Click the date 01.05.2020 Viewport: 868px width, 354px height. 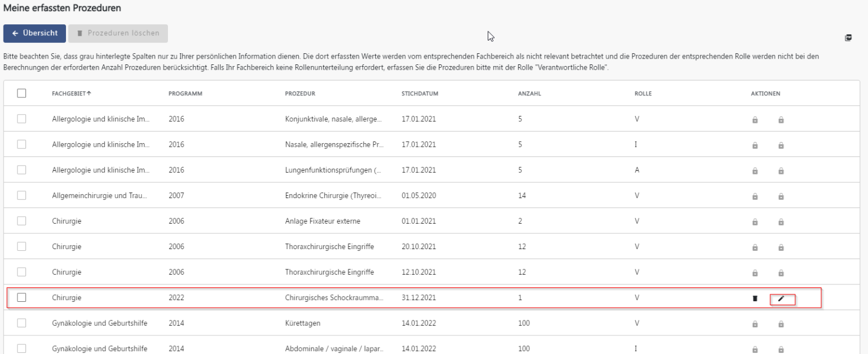(x=419, y=196)
